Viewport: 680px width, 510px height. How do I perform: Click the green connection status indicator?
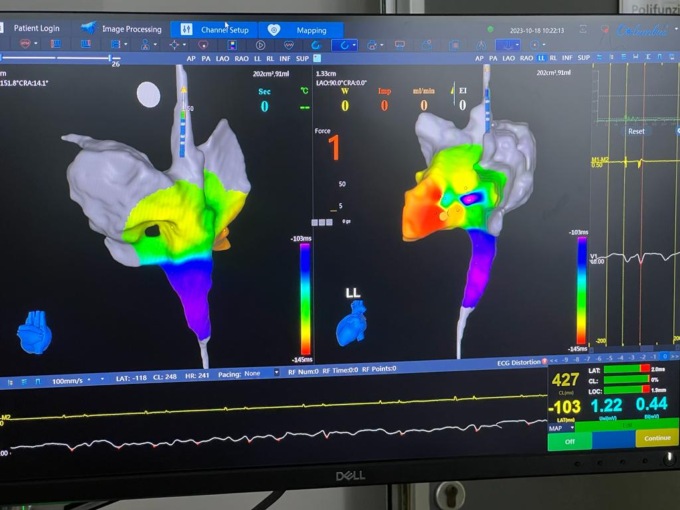[x=490, y=29]
